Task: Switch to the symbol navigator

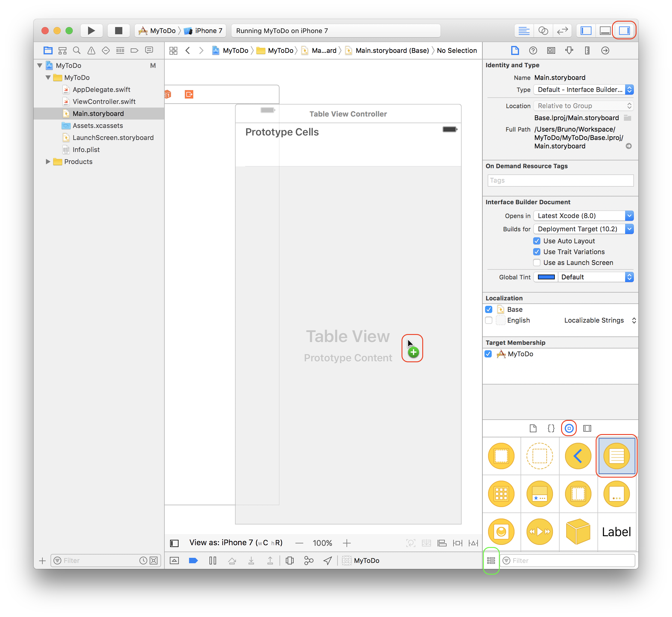Action: click(63, 50)
